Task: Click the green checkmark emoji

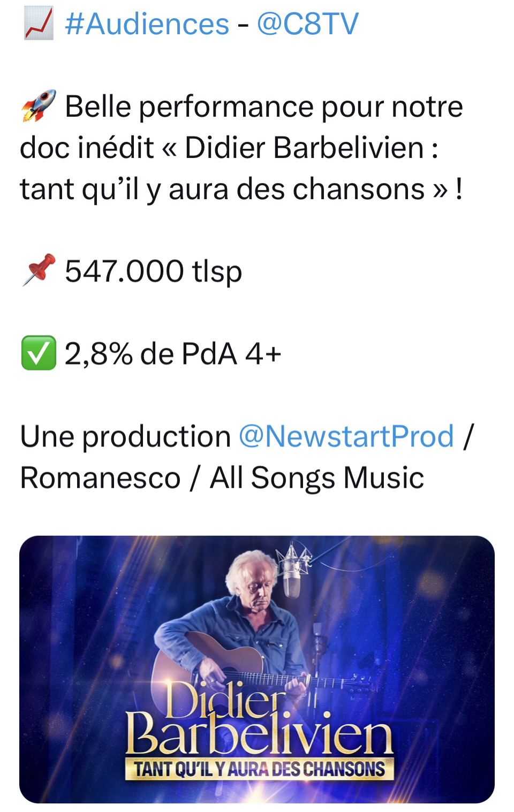Action: pos(39,353)
